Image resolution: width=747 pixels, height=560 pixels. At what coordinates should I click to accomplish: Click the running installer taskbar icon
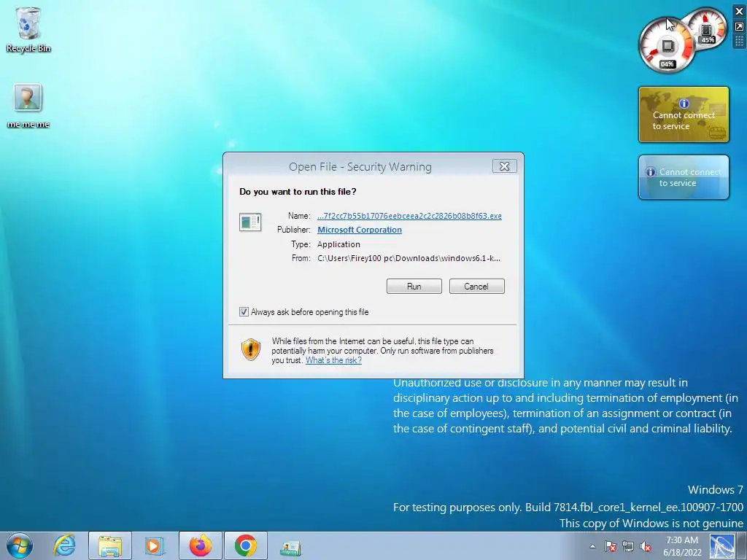click(x=290, y=548)
